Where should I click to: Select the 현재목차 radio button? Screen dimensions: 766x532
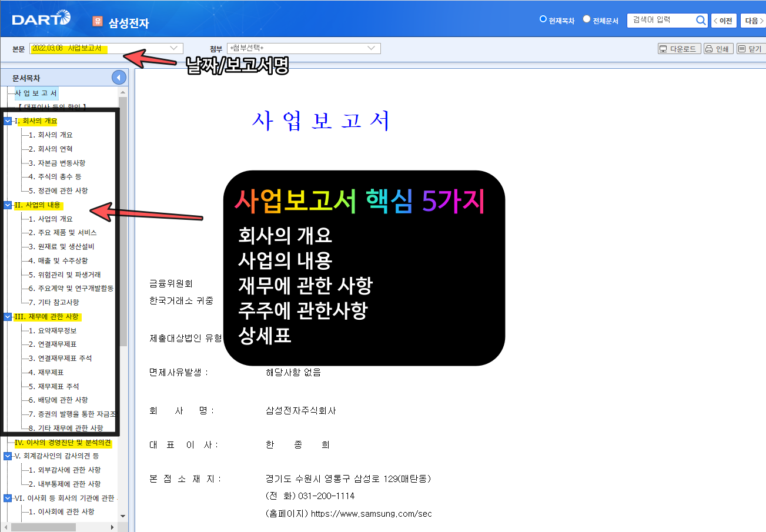click(543, 19)
